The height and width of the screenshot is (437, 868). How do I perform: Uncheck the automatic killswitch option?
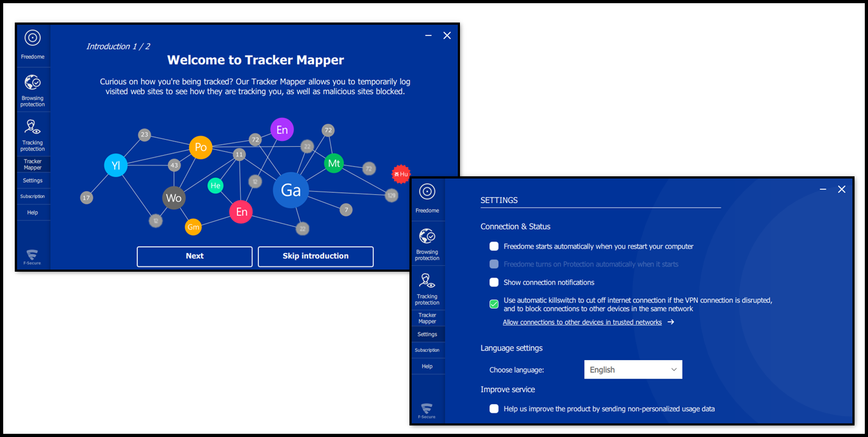click(494, 304)
